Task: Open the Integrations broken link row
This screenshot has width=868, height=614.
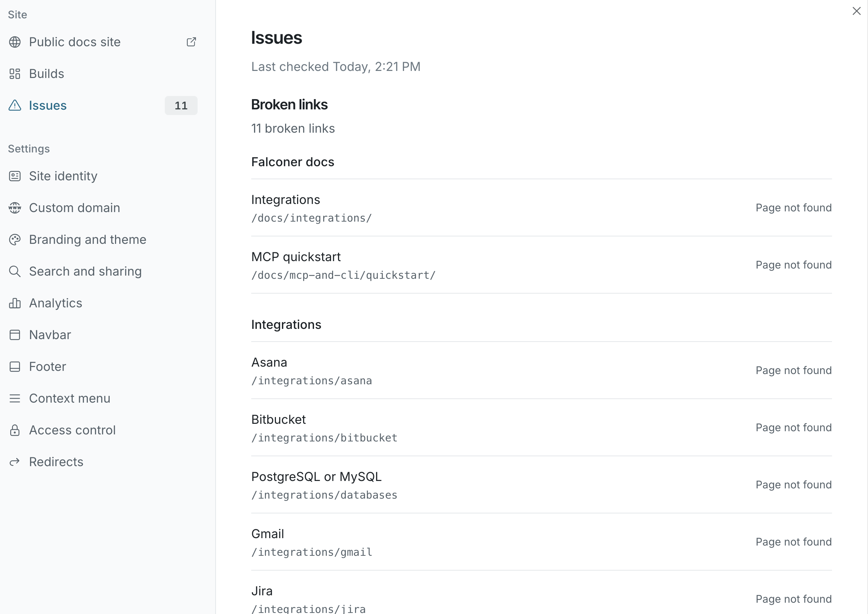Action: tap(541, 208)
